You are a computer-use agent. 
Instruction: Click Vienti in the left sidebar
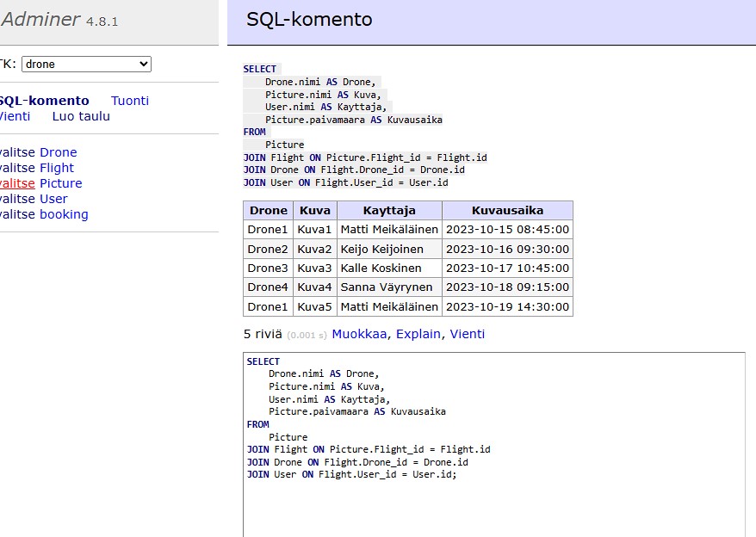pyautogui.click(x=15, y=116)
